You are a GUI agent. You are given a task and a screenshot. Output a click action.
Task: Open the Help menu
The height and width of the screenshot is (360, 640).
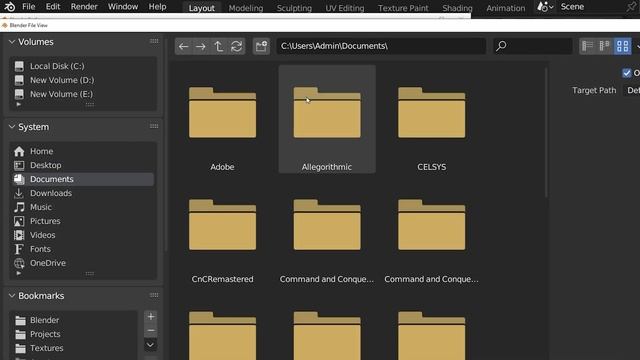[x=157, y=7]
